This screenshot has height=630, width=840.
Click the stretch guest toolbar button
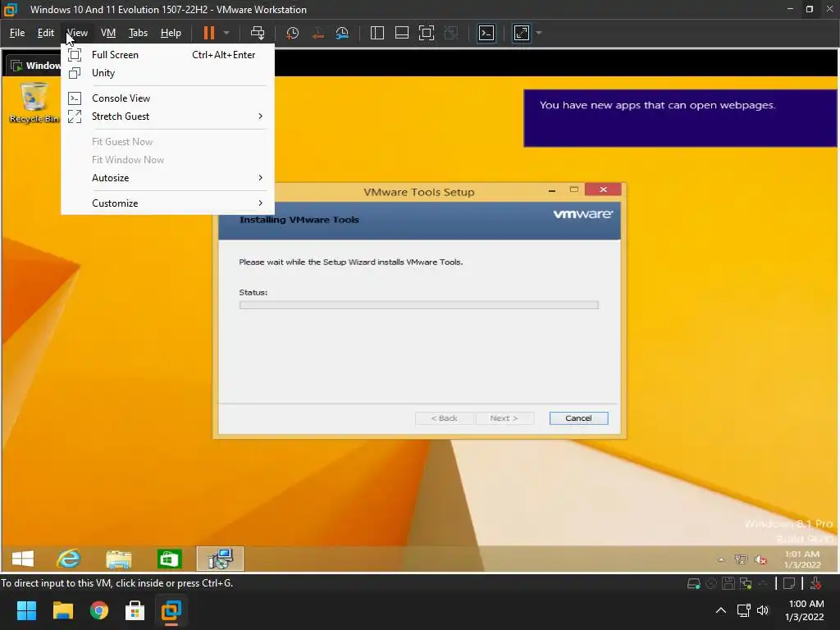522,33
